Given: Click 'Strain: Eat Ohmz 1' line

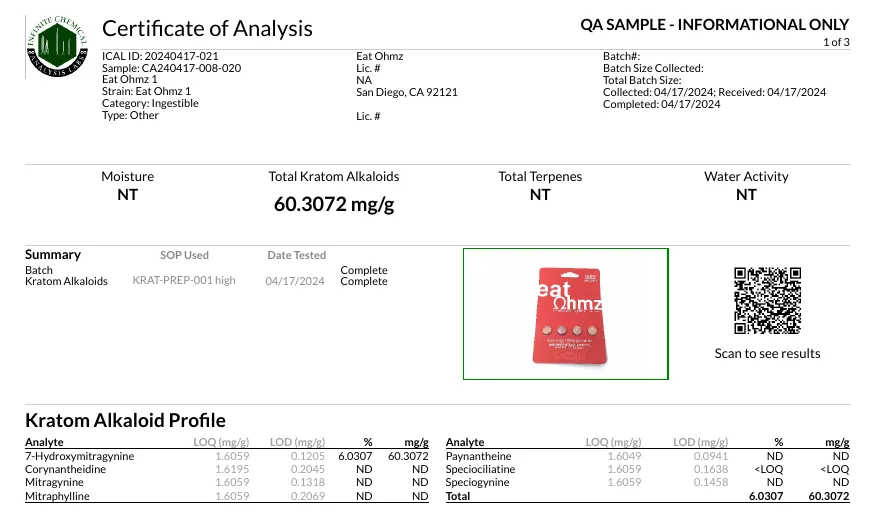Looking at the screenshot, I should [146, 92].
